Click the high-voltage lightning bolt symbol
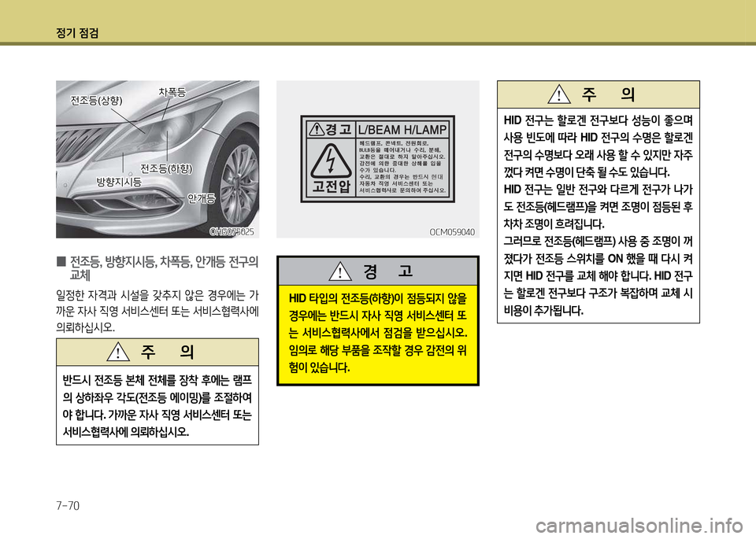The width and height of the screenshot is (756, 539). point(328,161)
